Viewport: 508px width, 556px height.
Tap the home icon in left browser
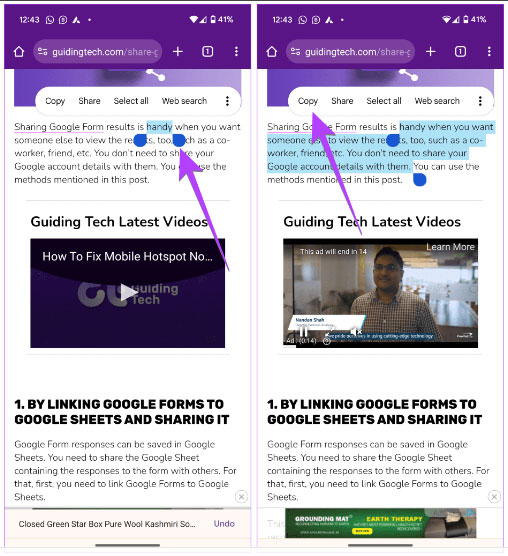click(19, 52)
